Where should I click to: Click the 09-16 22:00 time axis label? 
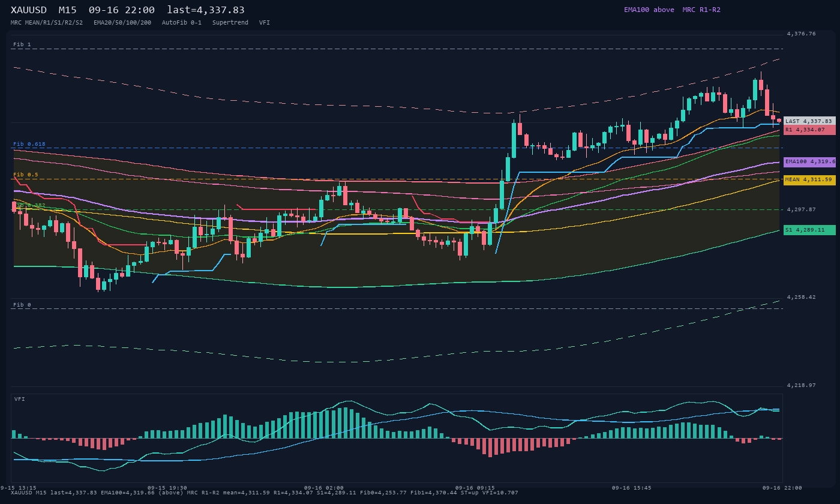coord(782,488)
